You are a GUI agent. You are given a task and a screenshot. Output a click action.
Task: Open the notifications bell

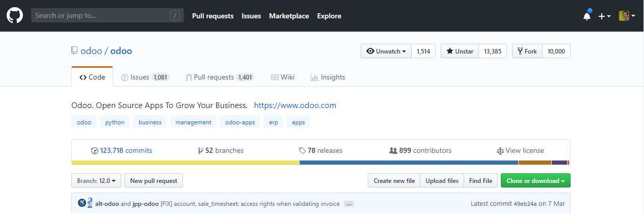[x=587, y=16]
